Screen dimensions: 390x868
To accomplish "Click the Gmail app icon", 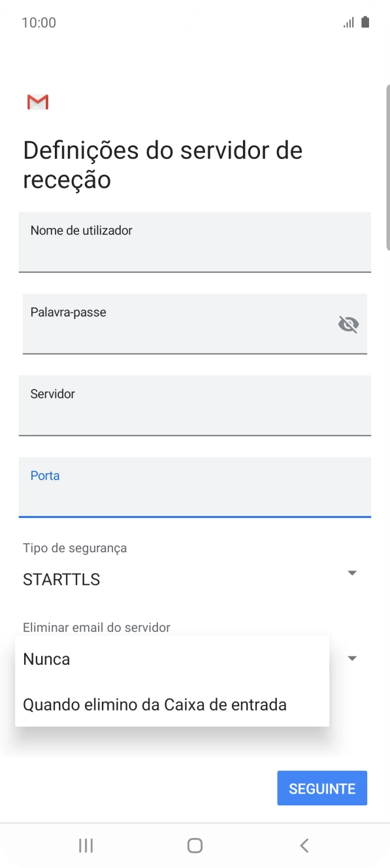I will [37, 102].
